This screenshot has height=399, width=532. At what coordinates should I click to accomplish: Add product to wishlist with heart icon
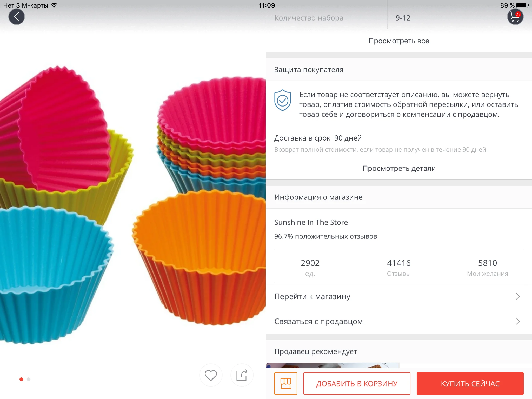[x=211, y=375]
